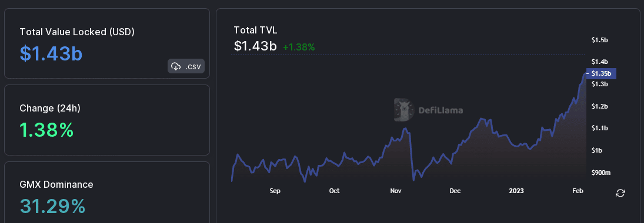Click the Change (24h) label
Viewport: 644px width, 223px height.
(50, 108)
